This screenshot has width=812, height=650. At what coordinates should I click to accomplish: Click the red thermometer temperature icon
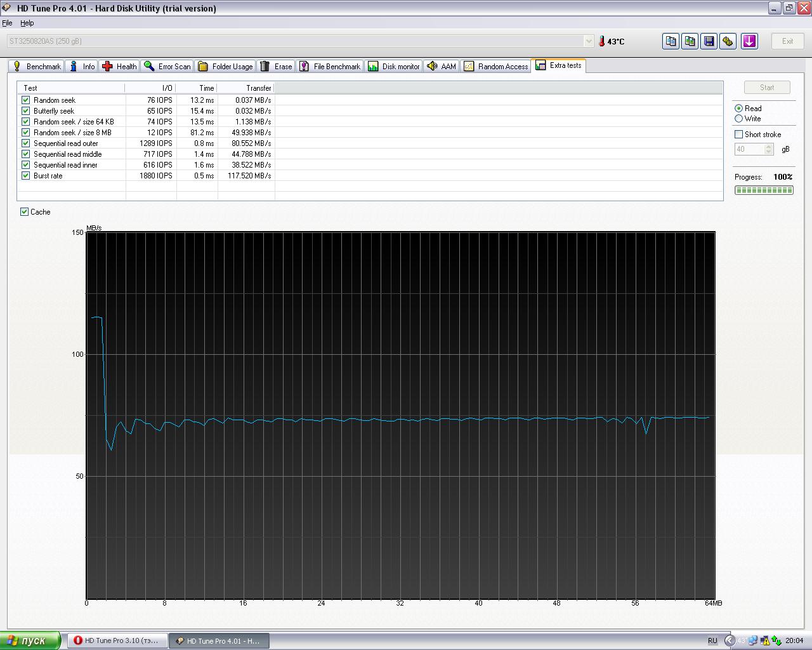click(x=601, y=41)
